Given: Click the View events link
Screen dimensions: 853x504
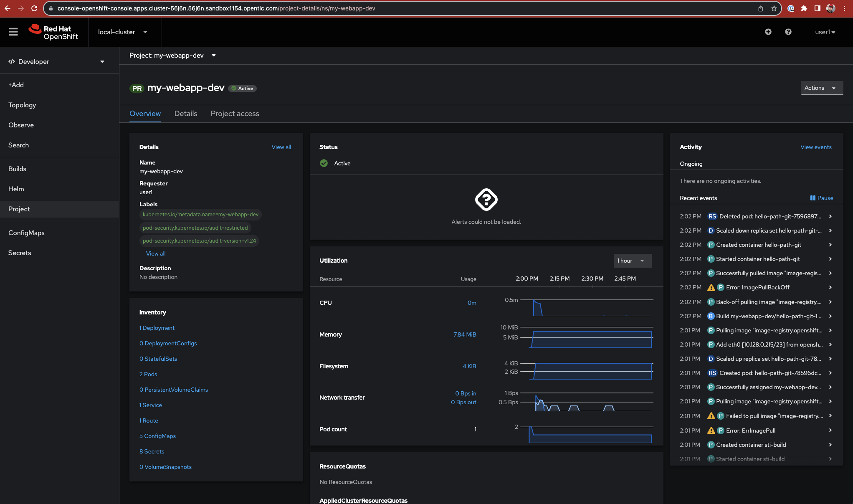Looking at the screenshot, I should pos(816,147).
